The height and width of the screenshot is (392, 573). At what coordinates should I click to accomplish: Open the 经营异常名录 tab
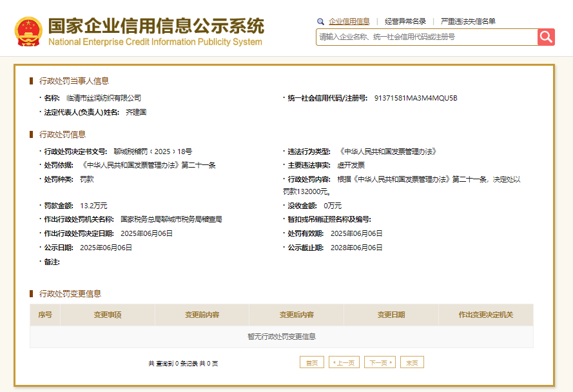coord(405,21)
